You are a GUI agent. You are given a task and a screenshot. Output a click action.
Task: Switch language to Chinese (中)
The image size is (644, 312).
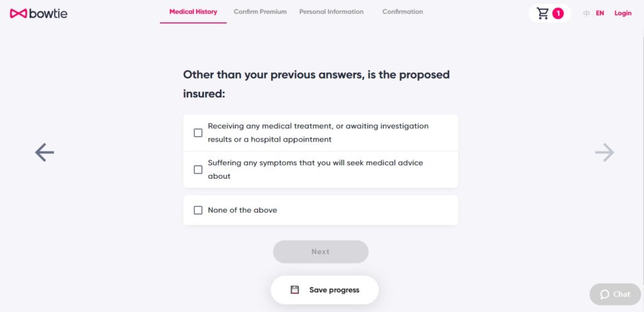tap(586, 13)
